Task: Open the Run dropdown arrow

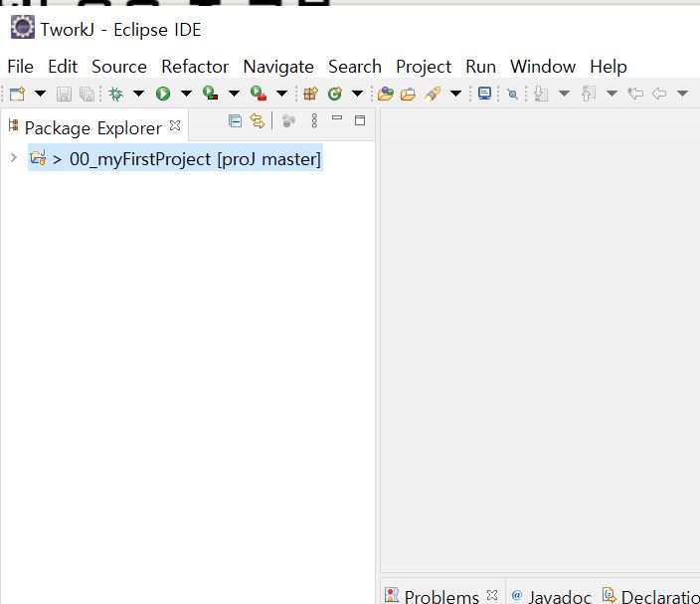Action: click(x=186, y=94)
